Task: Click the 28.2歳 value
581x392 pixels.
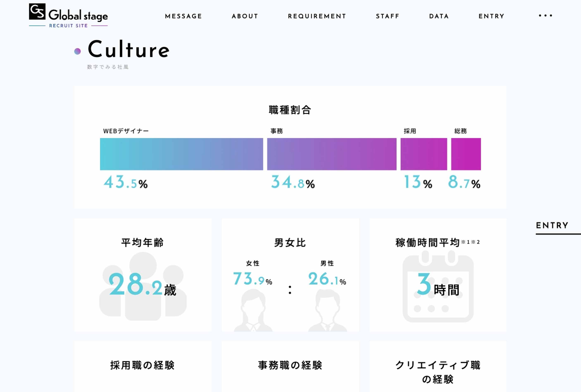Action: tap(143, 284)
